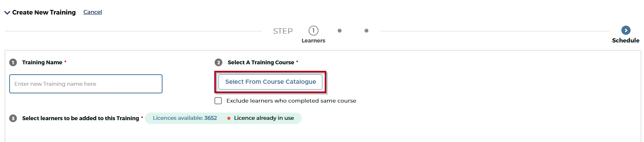Go to the second step dot
This screenshot has width=644, height=142.
pyautogui.click(x=340, y=31)
